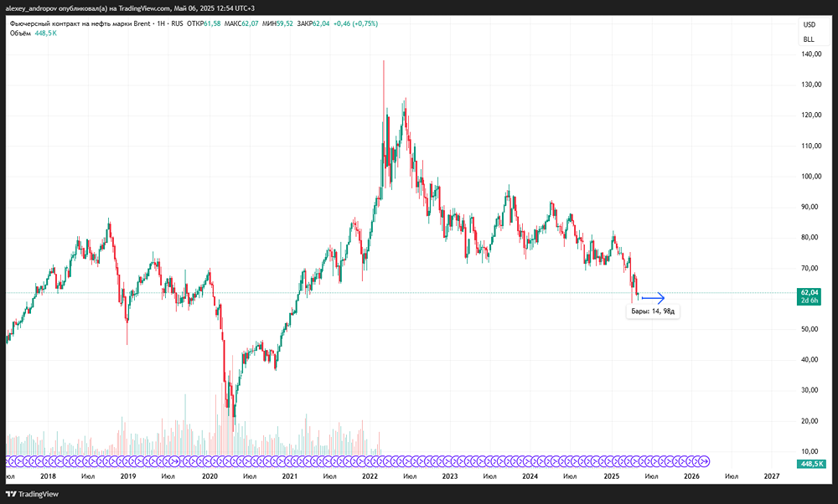This screenshot has height=504, width=838.
Task: Click the МИН 59,52 low value
Action: pyautogui.click(x=277, y=23)
